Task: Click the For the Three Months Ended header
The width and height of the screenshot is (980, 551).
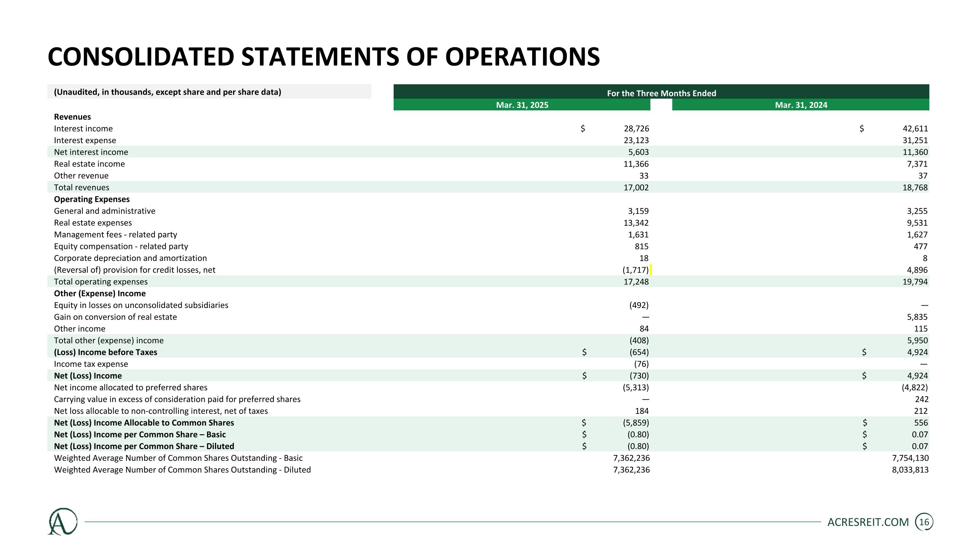Action: point(661,93)
